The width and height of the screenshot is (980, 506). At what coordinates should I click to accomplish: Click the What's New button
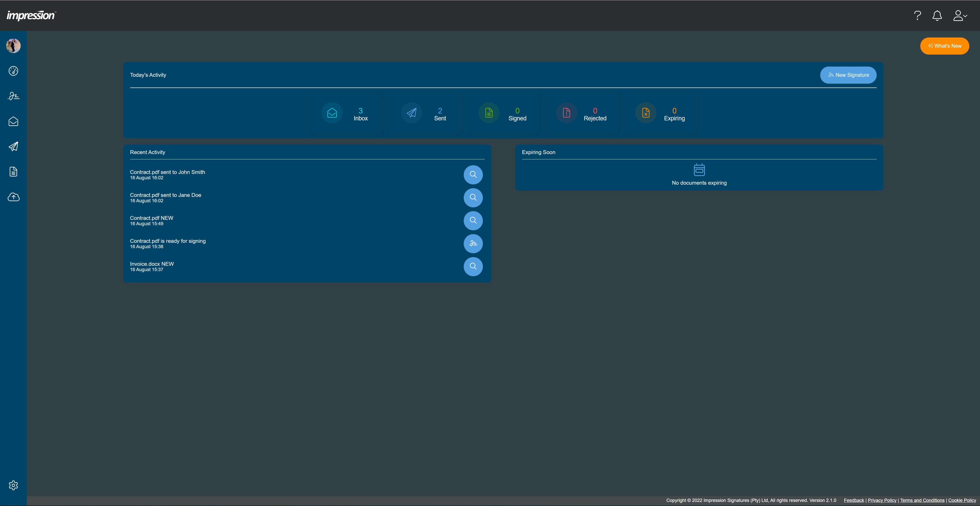[x=944, y=46]
